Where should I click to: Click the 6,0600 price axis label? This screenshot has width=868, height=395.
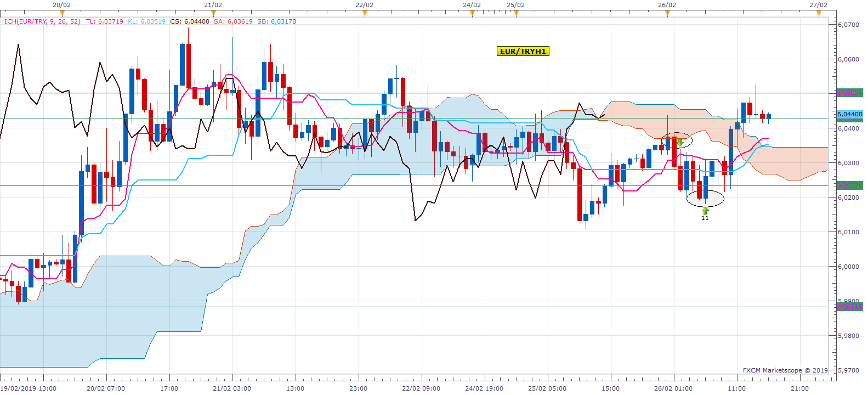click(849, 59)
